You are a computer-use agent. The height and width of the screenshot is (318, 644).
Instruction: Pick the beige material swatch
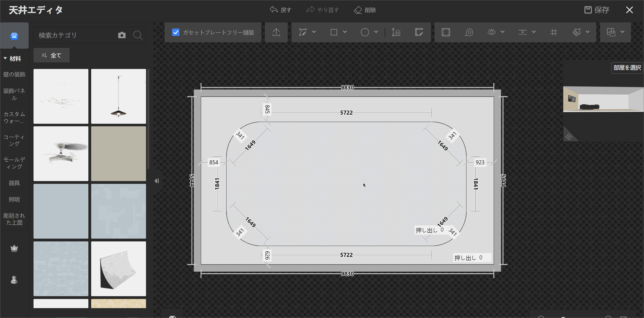119,154
